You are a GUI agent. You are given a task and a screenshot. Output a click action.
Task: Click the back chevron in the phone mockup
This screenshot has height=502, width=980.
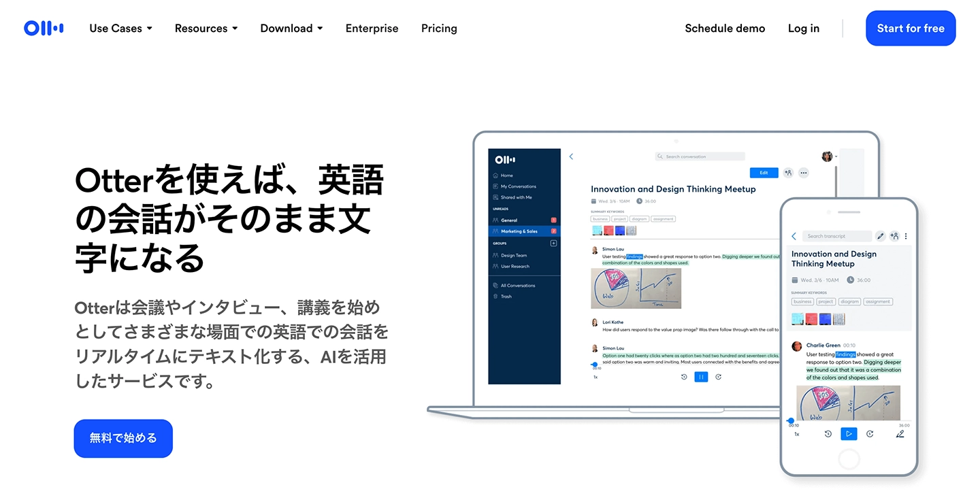[x=794, y=236]
